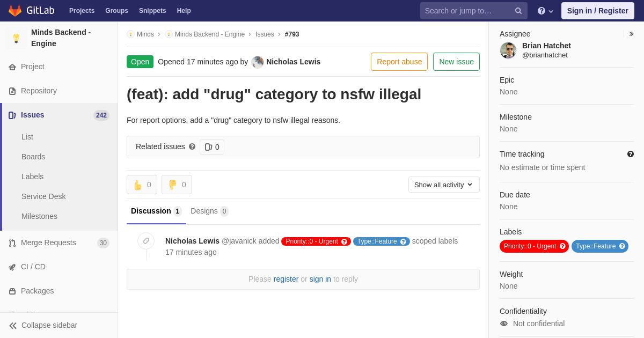644x338 pixels.
Task: Click the search magnifier icon
Action: point(518,11)
